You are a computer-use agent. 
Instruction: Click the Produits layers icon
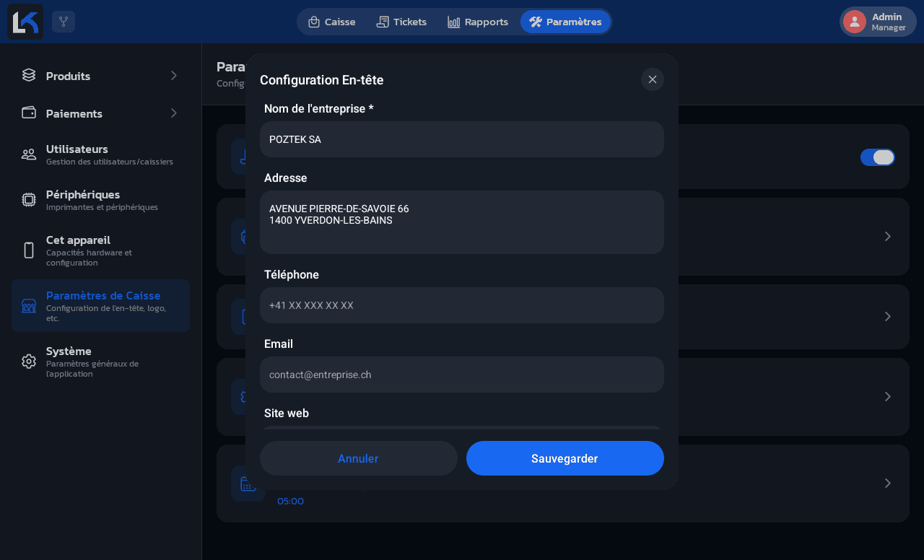(x=29, y=75)
